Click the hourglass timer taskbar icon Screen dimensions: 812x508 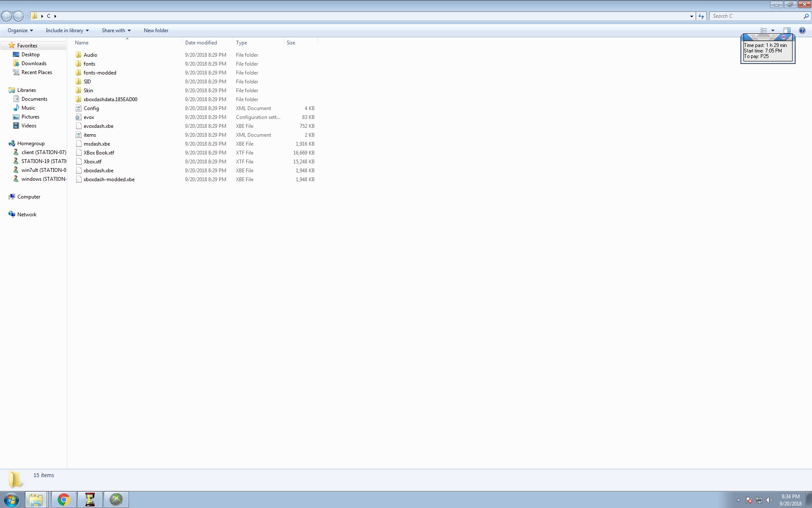(x=90, y=500)
